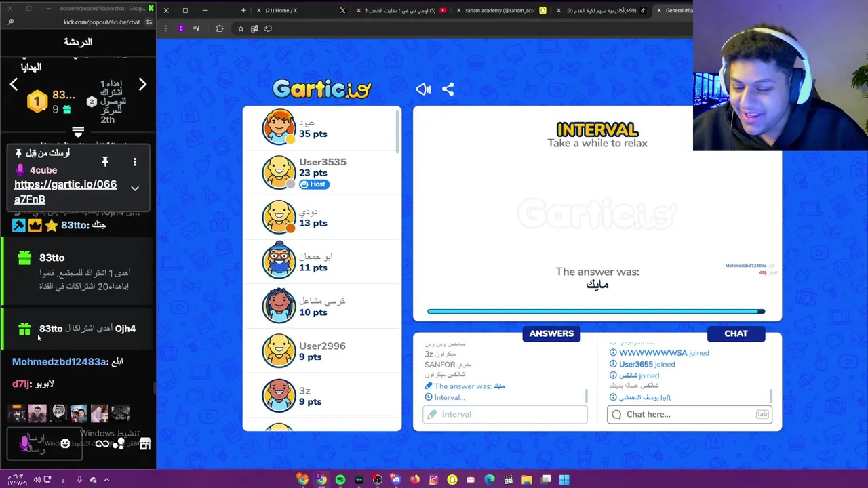Click username d7lj in chat
Image resolution: width=868 pixels, height=488 pixels.
[20, 384]
